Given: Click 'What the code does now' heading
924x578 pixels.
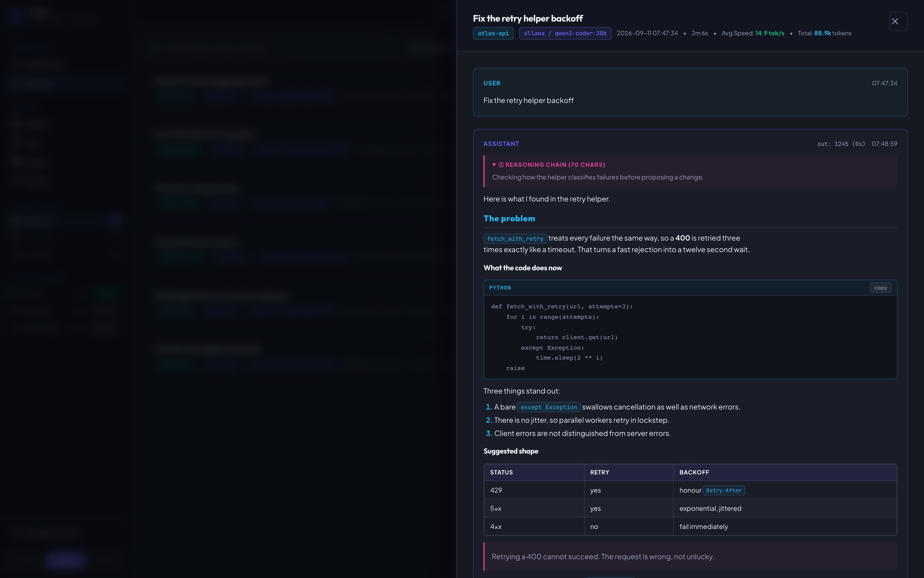Looking at the screenshot, I should click(522, 268).
